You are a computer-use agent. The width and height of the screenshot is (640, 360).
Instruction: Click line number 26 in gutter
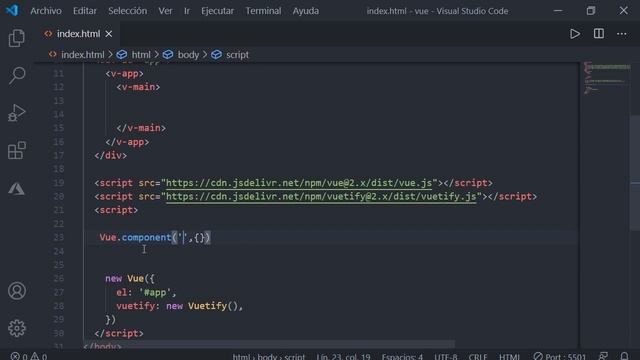pyautogui.click(x=58, y=278)
